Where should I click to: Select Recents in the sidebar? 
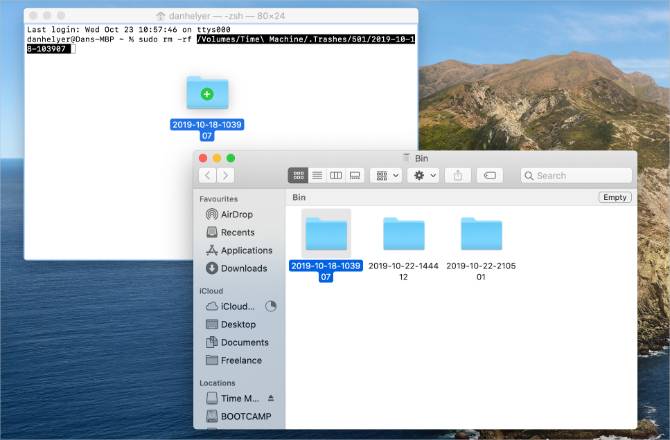click(237, 232)
